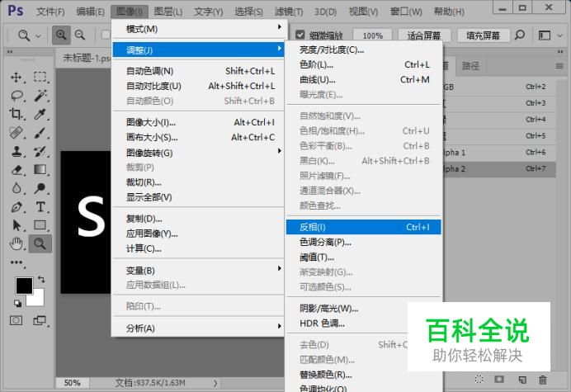Select the Horizontal Type tool
571x392 pixels.
(40, 207)
